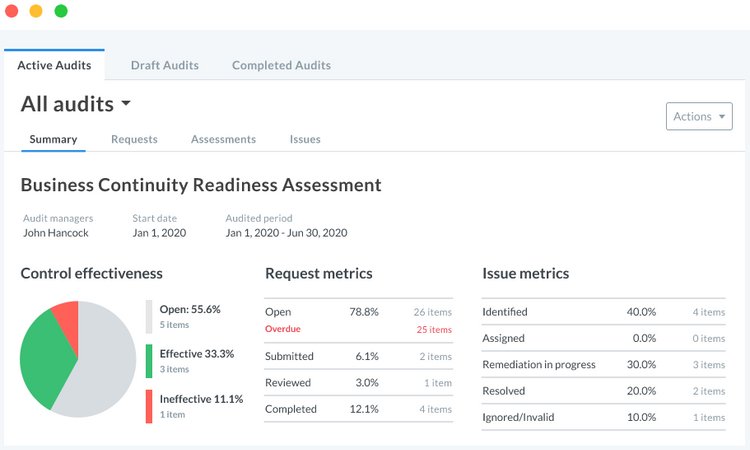The width and height of the screenshot is (750, 450).
Task: Click the Business Continuity Readiness Assessment title
Action: tap(201, 185)
